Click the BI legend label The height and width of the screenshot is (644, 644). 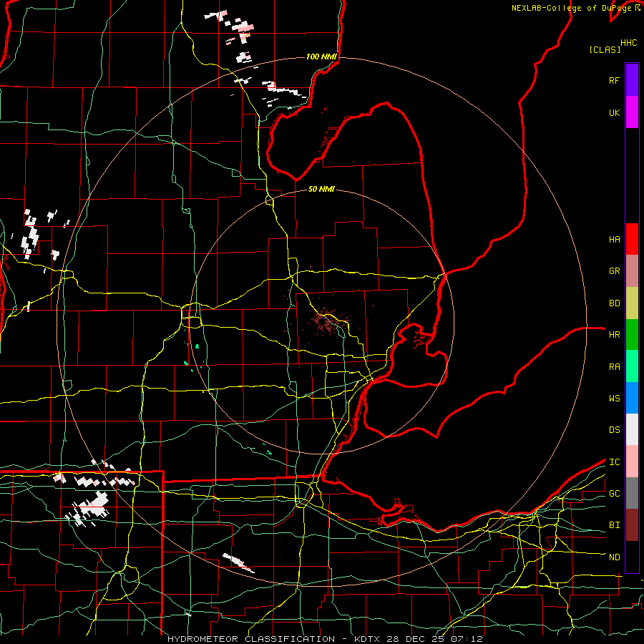pos(614,525)
